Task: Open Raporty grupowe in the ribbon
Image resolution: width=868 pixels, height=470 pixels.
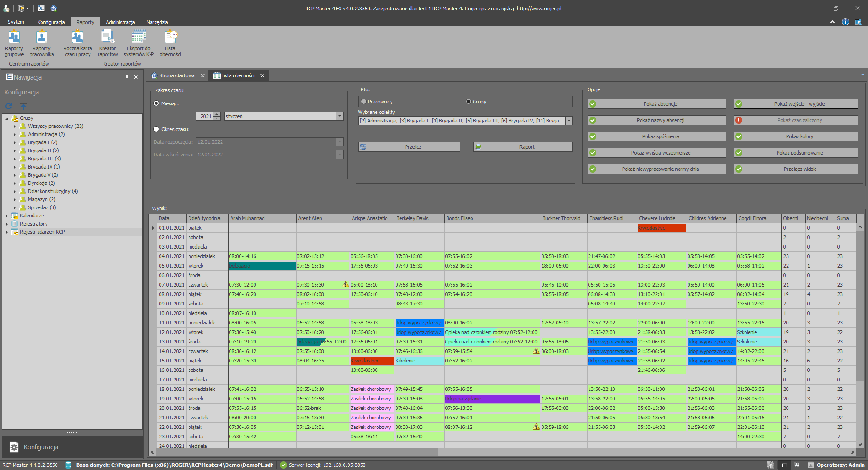Action: point(14,43)
